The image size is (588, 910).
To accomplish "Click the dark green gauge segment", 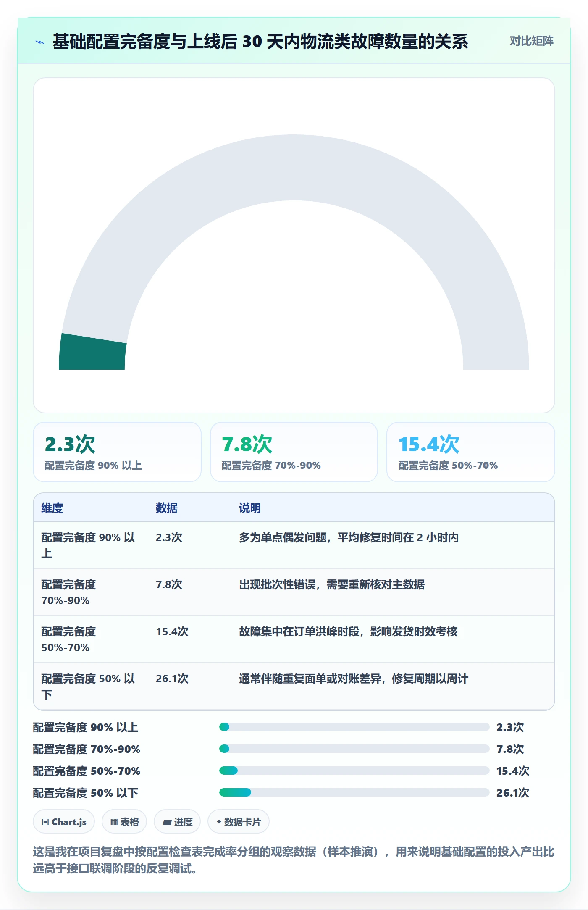I will [x=92, y=352].
